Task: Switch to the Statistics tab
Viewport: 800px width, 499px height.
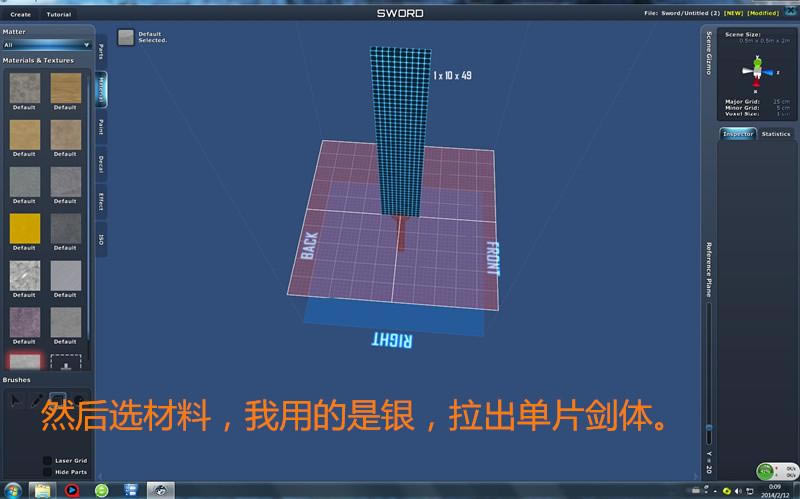Action: click(x=775, y=134)
